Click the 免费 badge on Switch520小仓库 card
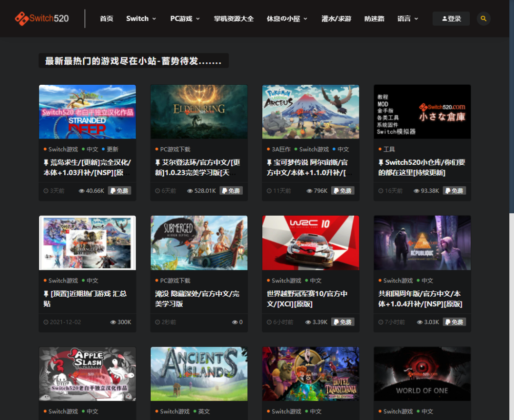Viewport: 514px width, 420px height. [454, 190]
